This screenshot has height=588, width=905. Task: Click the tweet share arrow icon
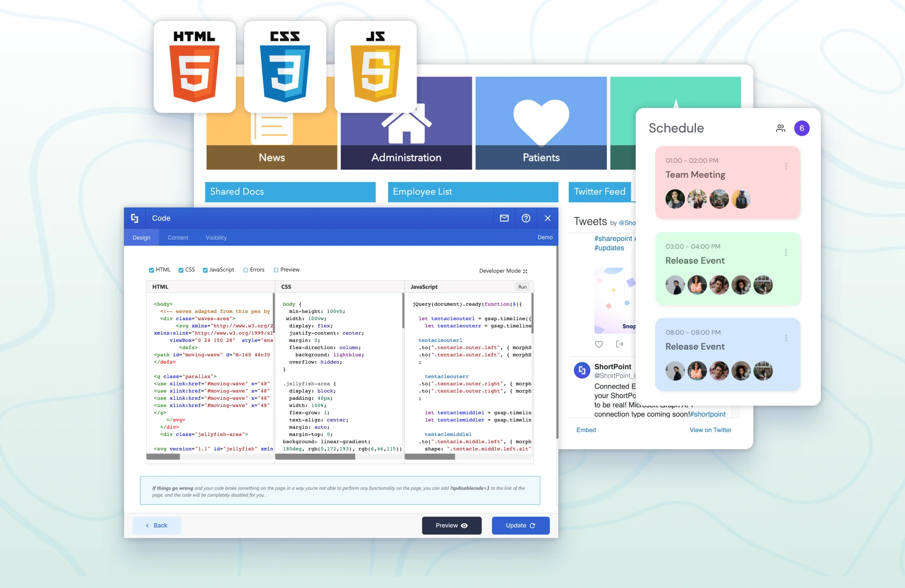click(619, 344)
